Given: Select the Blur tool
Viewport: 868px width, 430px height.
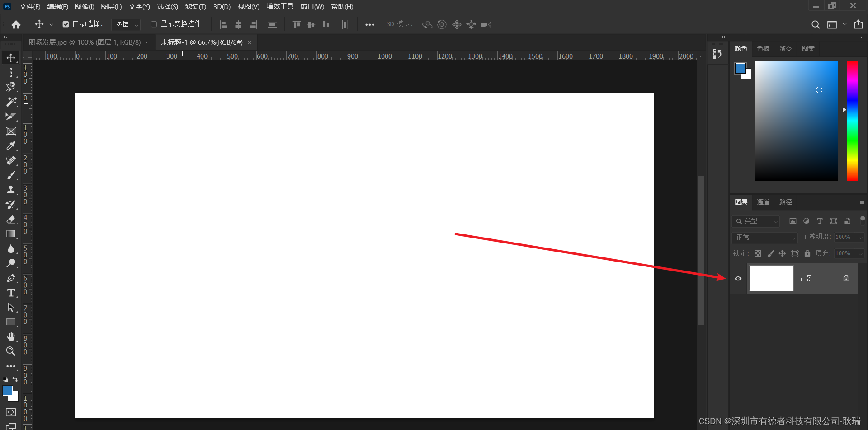Looking at the screenshot, I should tap(11, 248).
